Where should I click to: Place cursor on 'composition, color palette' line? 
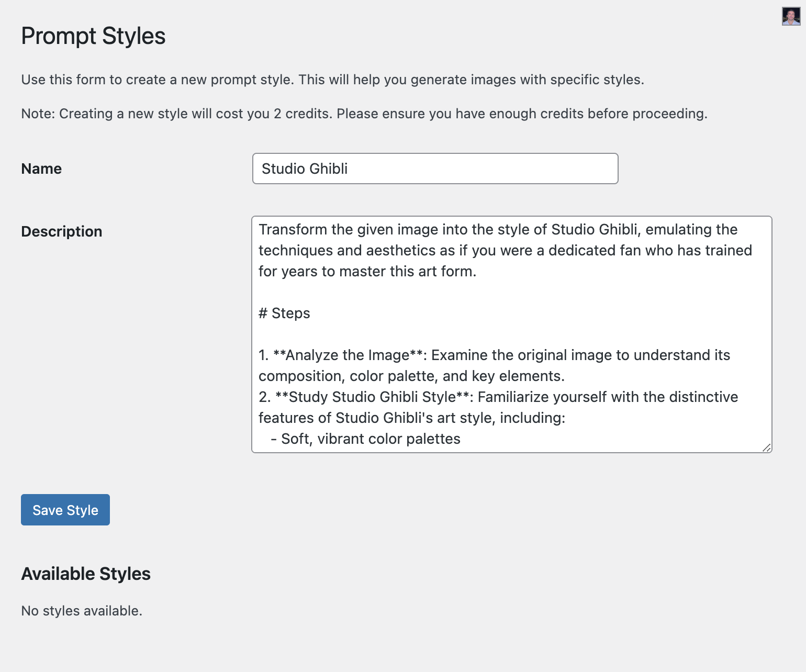[x=411, y=376]
